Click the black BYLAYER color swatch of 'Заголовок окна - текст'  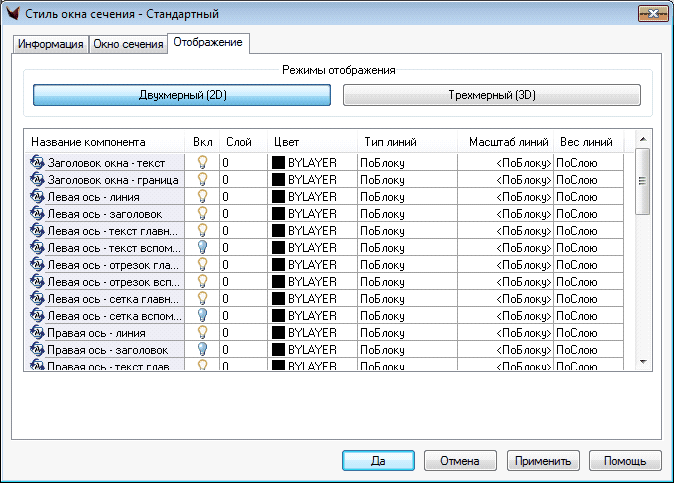pos(278,162)
